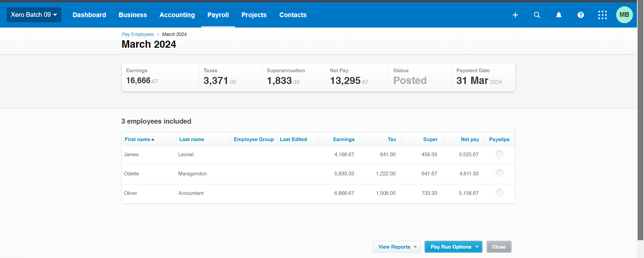Open the app launcher grid icon
Screen dimensions: 644x258
pos(602,15)
